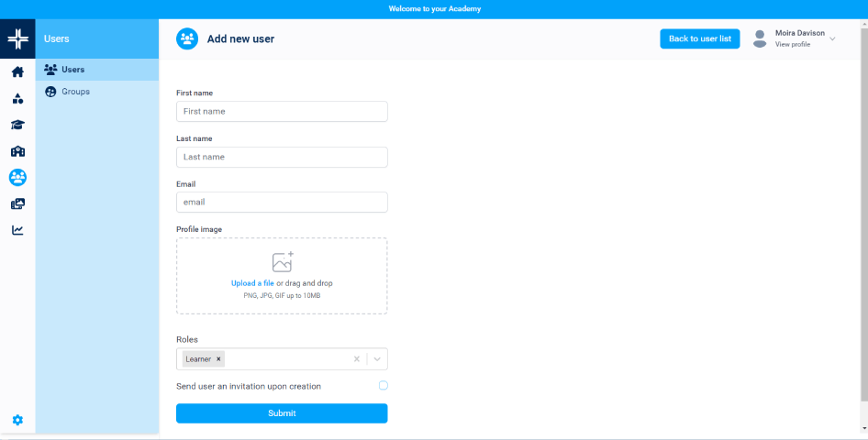Viewport: 868px width, 440px height.
Task: Open the media gallery sidebar icon
Action: pos(17,203)
